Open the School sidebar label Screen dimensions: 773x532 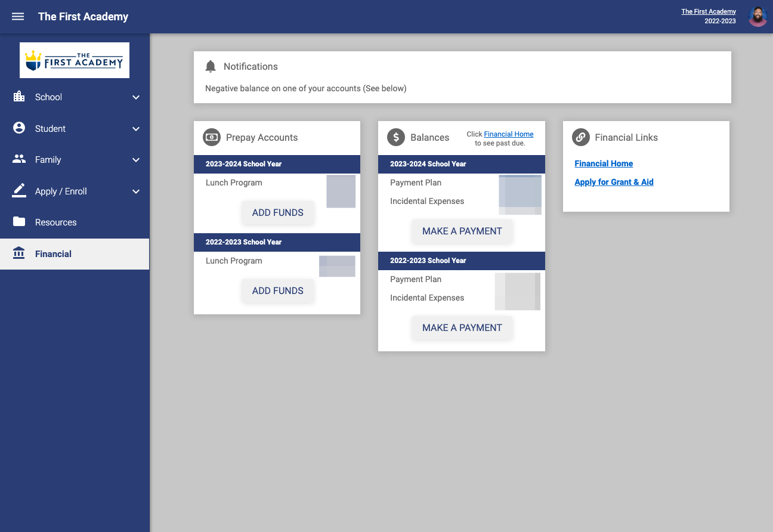click(48, 97)
